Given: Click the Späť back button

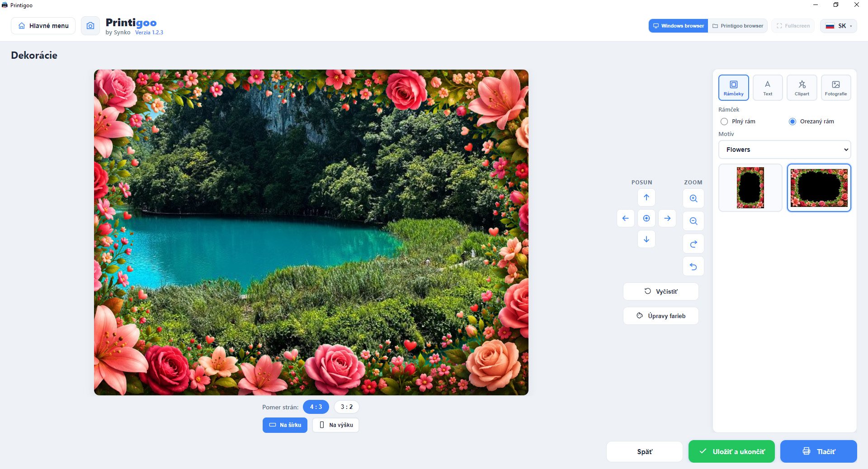Looking at the screenshot, I should click(x=645, y=451).
